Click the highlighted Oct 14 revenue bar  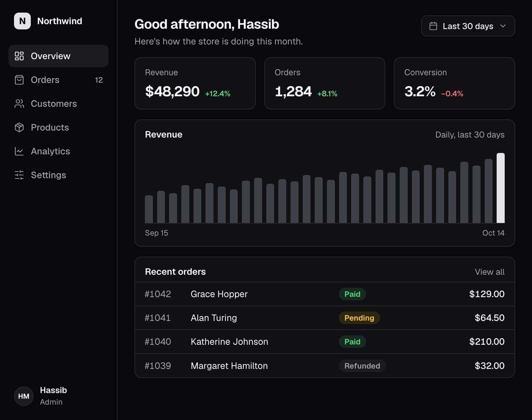coord(500,188)
